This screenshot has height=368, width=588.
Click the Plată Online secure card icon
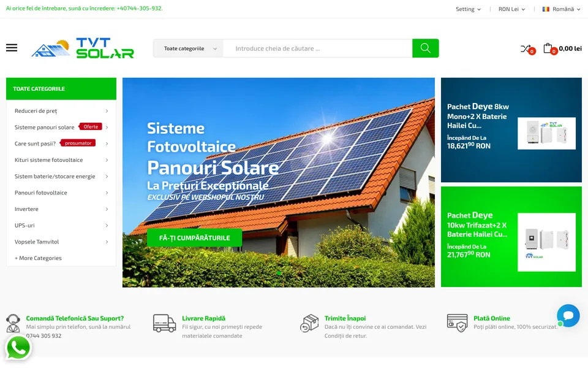pyautogui.click(x=457, y=323)
